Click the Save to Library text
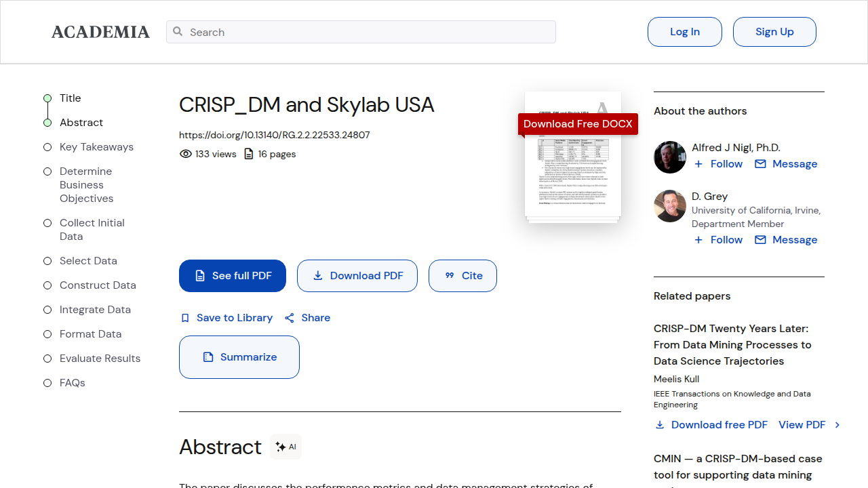 coord(235,318)
